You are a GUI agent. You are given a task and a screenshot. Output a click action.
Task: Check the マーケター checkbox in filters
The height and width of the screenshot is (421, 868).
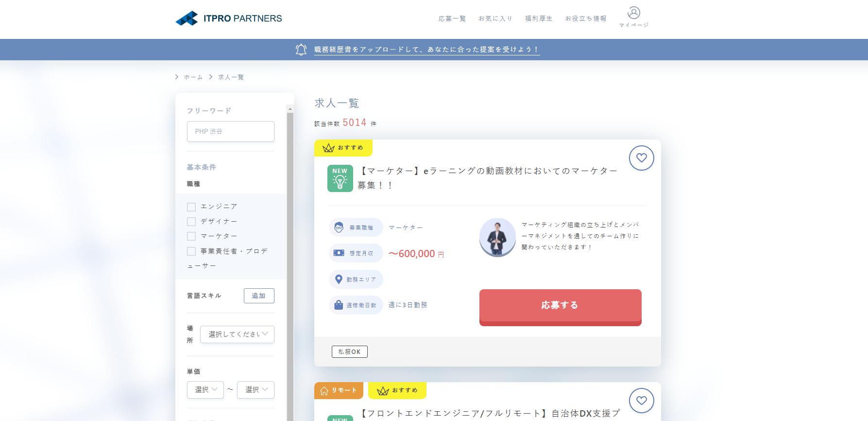click(191, 236)
